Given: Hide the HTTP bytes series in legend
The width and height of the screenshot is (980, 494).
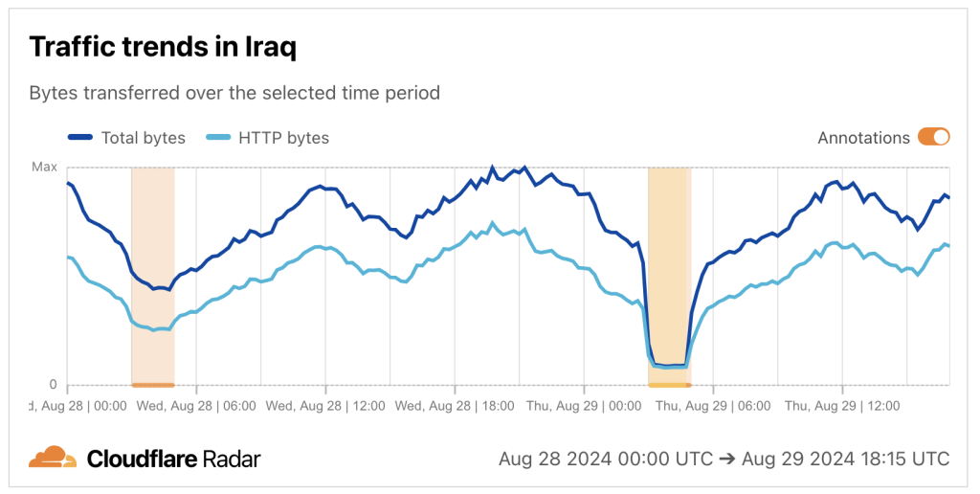Looking at the screenshot, I should pyautogui.click(x=281, y=138).
